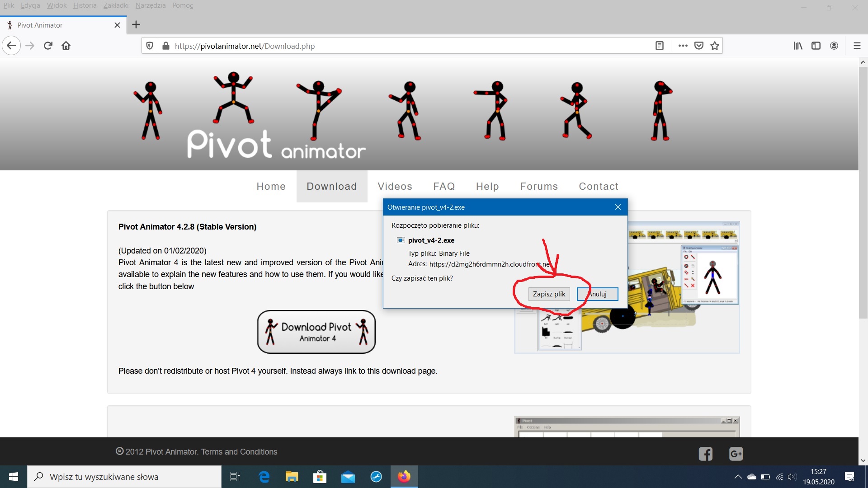Viewport: 868px width, 488px height.
Task: Open Plik menu
Action: pos(9,5)
